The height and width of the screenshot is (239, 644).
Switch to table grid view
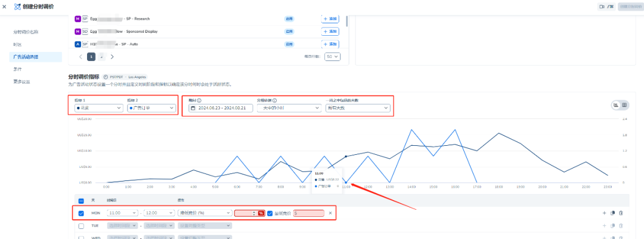[x=624, y=105]
